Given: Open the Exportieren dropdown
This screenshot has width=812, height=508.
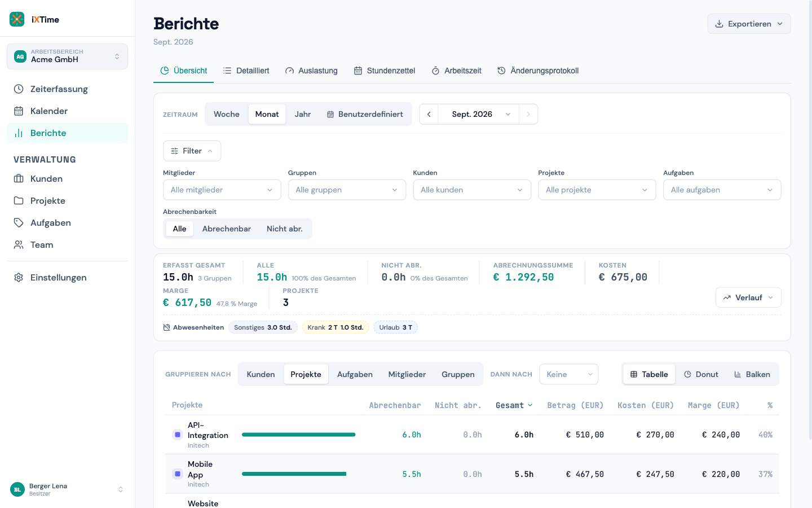Looking at the screenshot, I should point(749,24).
